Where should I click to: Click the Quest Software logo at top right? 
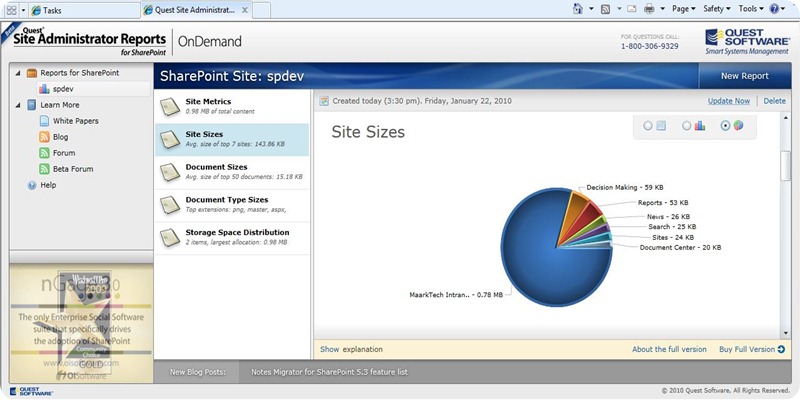pos(747,42)
